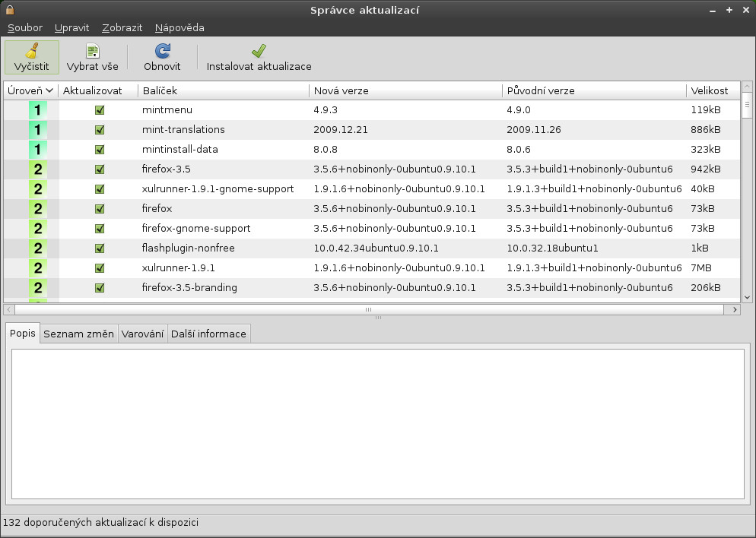Click the 132 doporučených aktualizací status text
This screenshot has height=538, width=756.
(x=100, y=523)
